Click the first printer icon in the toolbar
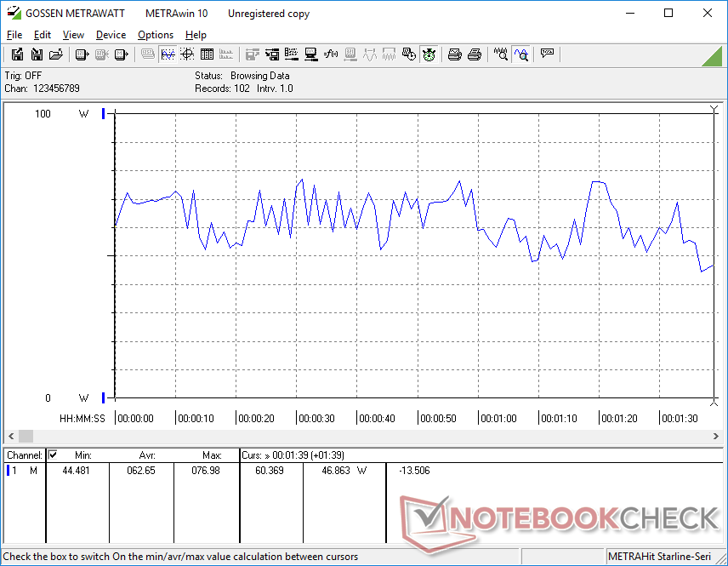The width and height of the screenshot is (728, 566). click(x=455, y=54)
